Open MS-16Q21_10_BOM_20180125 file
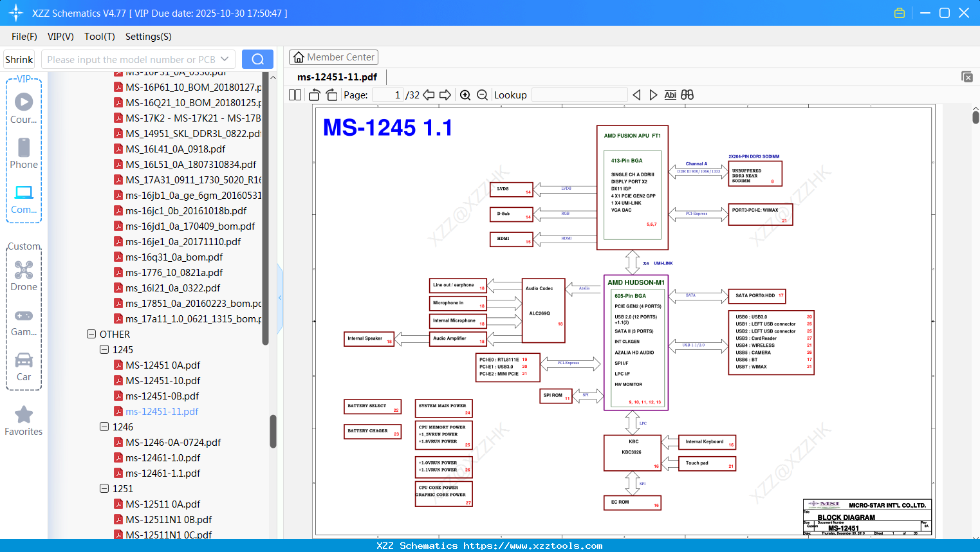Viewport: 980px width, 552px height. pos(188,103)
